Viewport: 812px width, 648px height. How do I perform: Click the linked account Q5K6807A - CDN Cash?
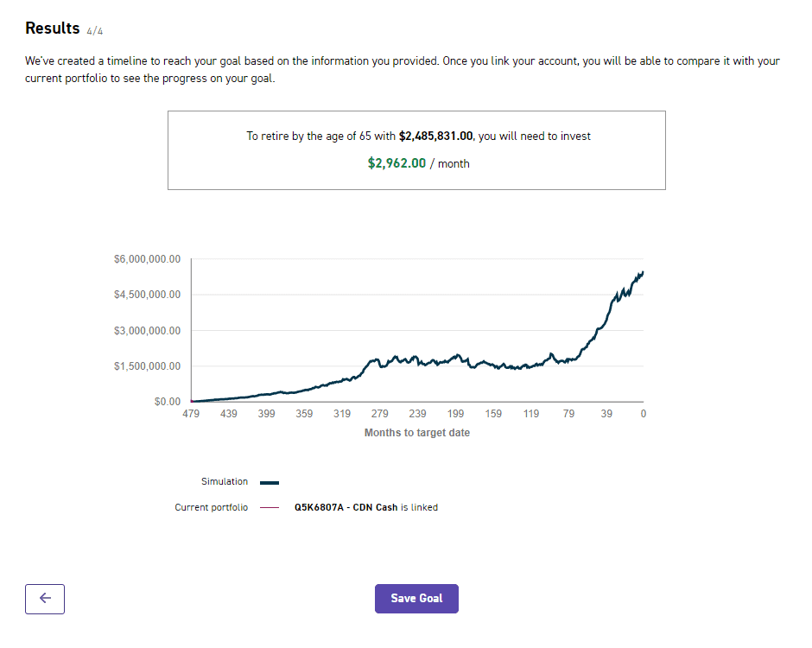[x=346, y=508]
